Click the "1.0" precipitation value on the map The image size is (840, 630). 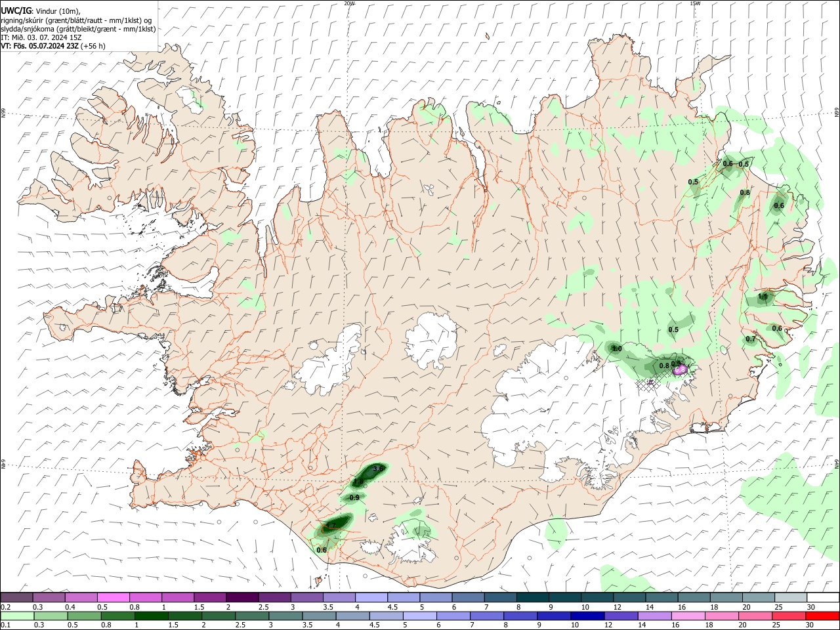(x=616, y=348)
